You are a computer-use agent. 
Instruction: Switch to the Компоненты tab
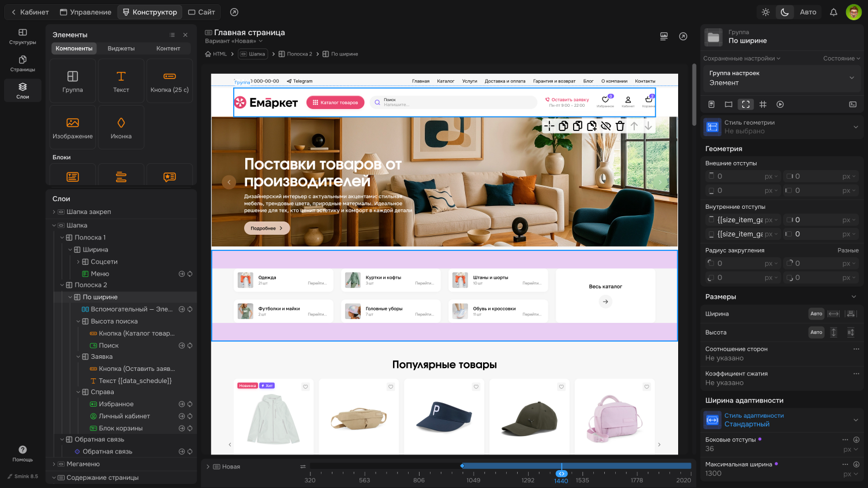tap(74, 48)
